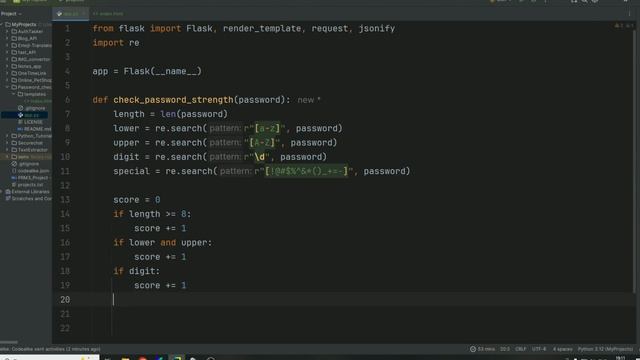
Task: Open codealike.json in project tree
Action: click(30, 171)
